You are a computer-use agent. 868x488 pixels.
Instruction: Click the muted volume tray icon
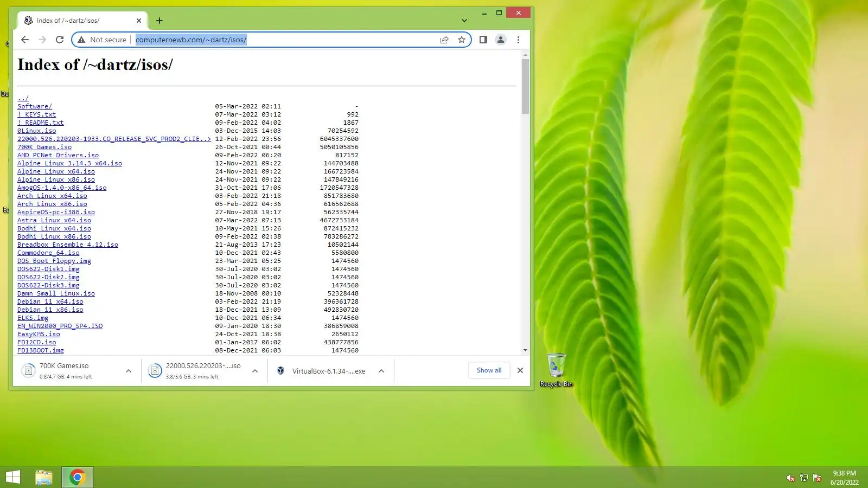tap(790, 478)
